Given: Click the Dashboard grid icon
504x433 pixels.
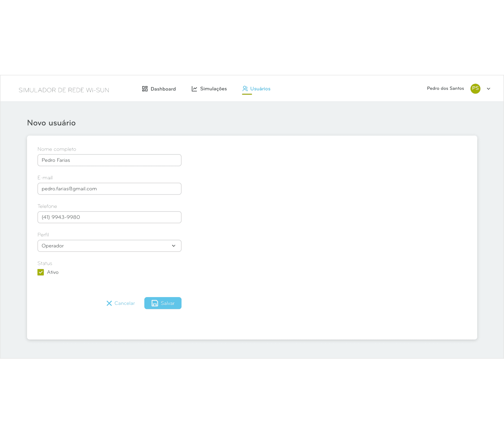Looking at the screenshot, I should pos(145,89).
